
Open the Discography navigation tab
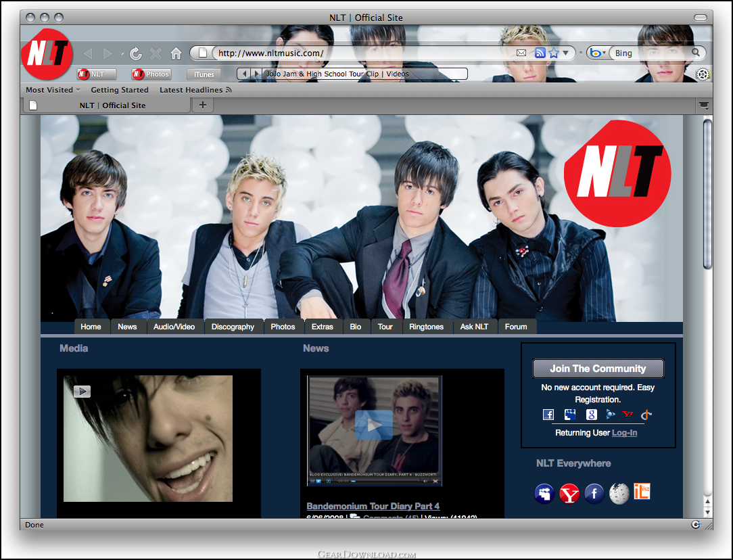[233, 327]
